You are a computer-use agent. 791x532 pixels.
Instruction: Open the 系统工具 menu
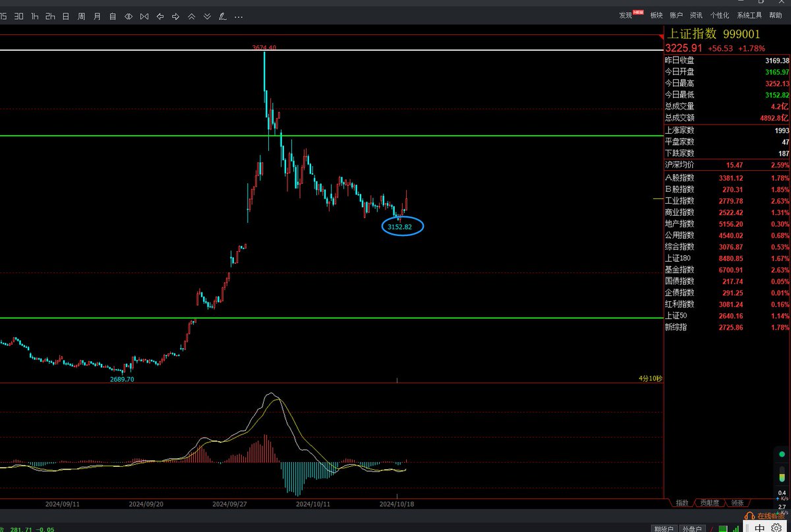click(749, 15)
